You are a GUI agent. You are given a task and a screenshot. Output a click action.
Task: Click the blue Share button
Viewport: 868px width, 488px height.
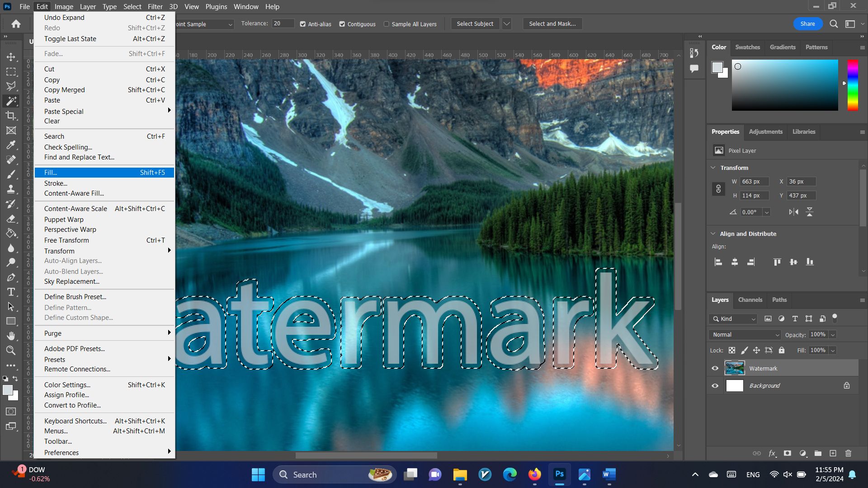(807, 24)
